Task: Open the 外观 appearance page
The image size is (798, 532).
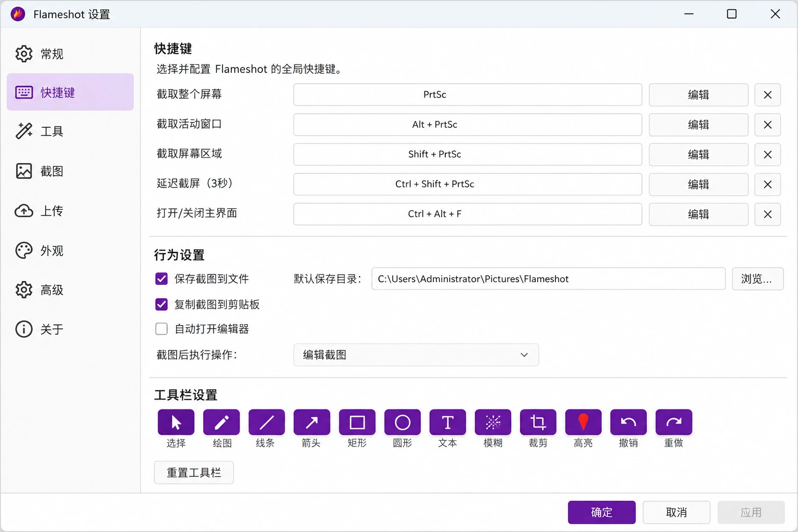Action: 70,250
